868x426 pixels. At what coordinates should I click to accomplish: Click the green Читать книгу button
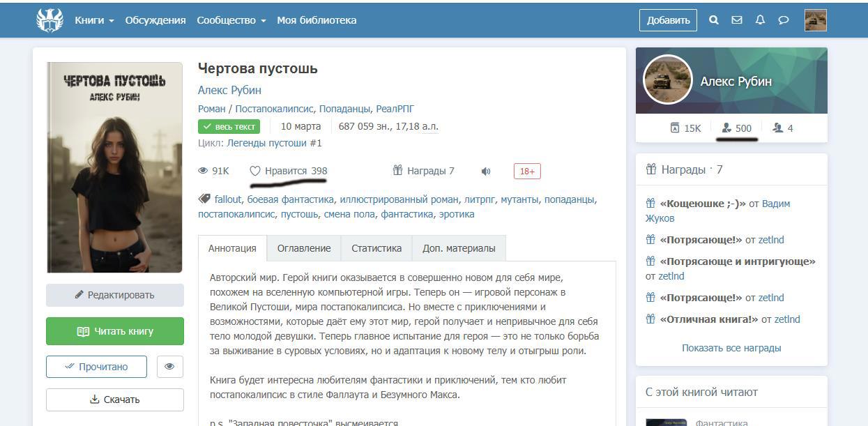pyautogui.click(x=115, y=331)
